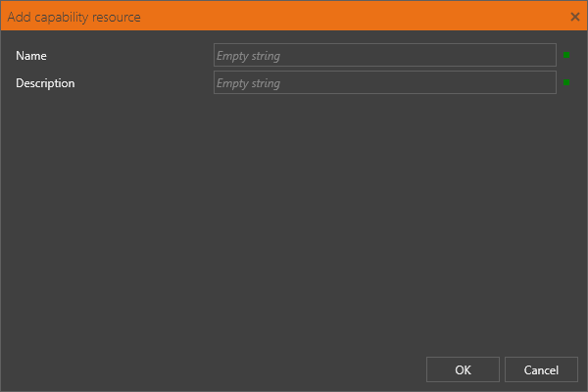The image size is (588, 392).
Task: Close the Add capability resource dialog
Action: click(x=575, y=17)
